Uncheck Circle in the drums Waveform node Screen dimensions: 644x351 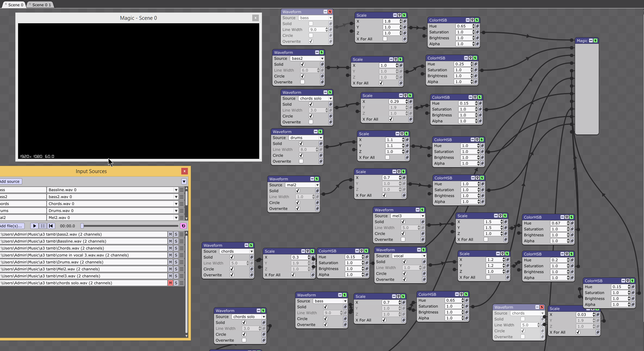[x=301, y=155]
